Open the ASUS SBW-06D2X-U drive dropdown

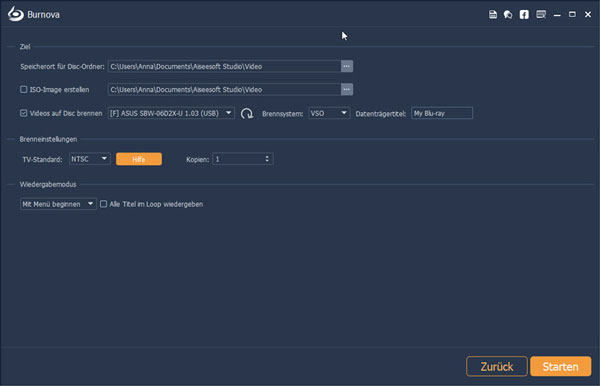point(171,113)
